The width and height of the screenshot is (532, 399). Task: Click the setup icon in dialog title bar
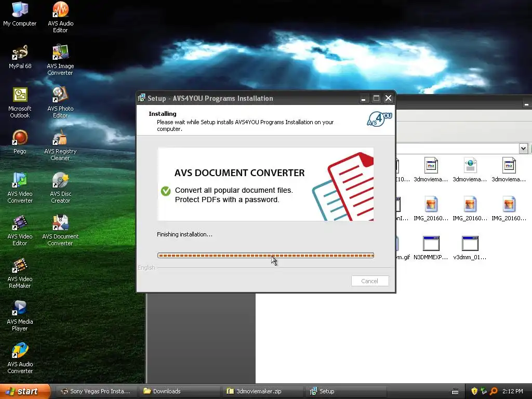142,98
